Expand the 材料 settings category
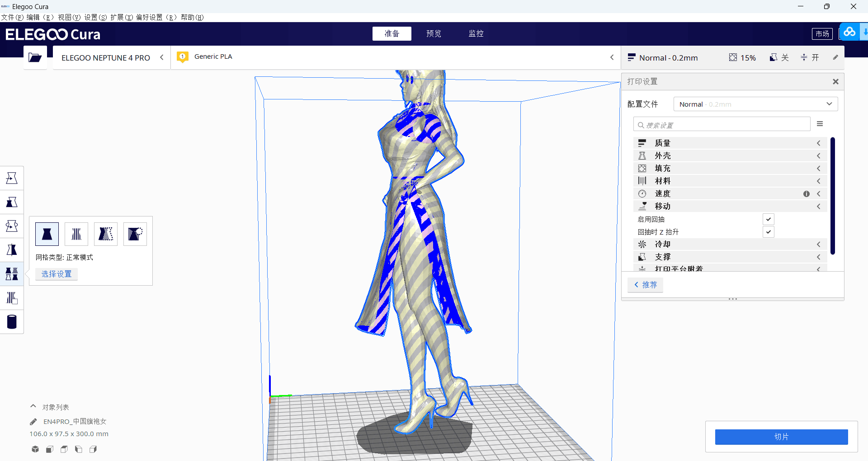 pos(730,181)
